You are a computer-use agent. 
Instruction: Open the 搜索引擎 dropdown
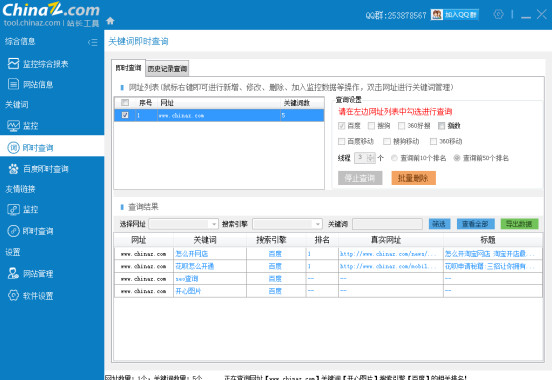coord(287,224)
